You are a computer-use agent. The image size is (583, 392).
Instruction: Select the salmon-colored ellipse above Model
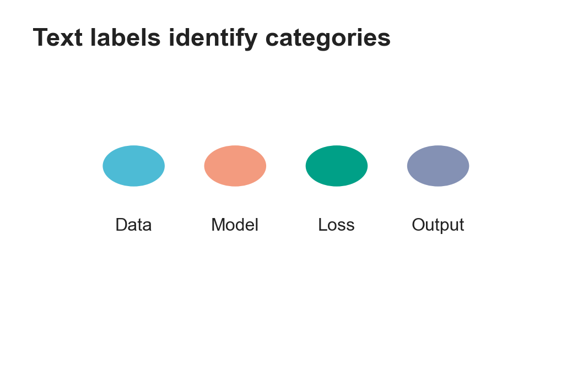click(235, 166)
